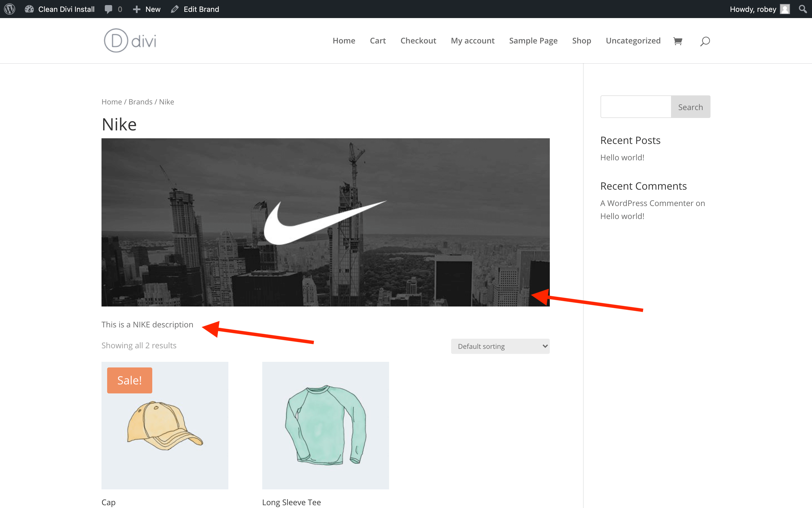Open admin bar search magnifier
The height and width of the screenshot is (508, 812).
point(803,9)
